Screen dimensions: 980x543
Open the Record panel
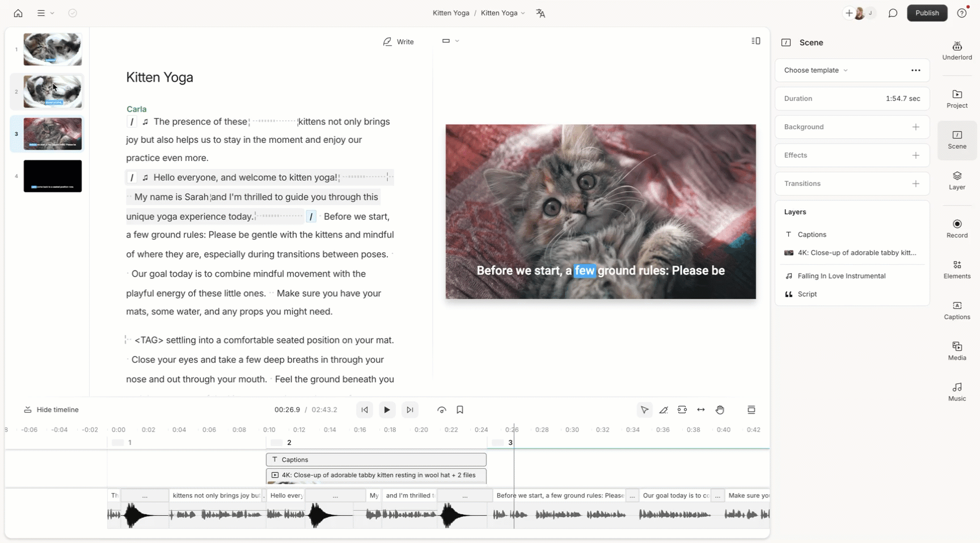957,228
